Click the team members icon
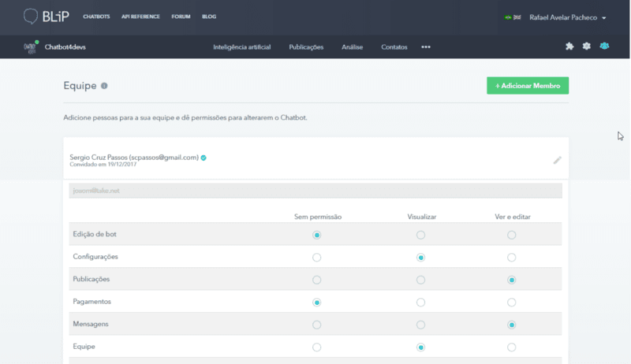This screenshot has height=364, width=631. (x=604, y=46)
